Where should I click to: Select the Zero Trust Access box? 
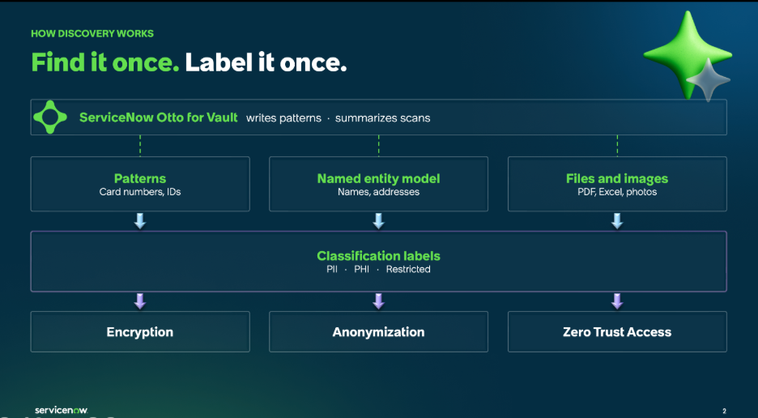click(617, 332)
